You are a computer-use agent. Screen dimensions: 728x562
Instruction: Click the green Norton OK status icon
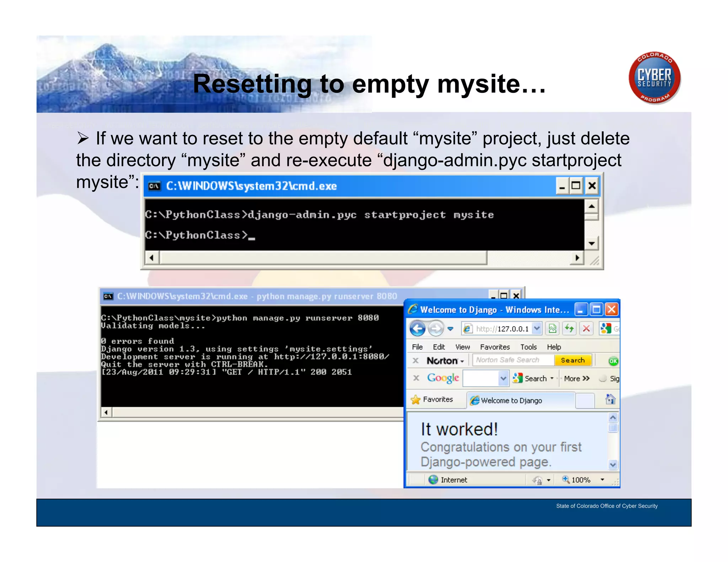[613, 361]
